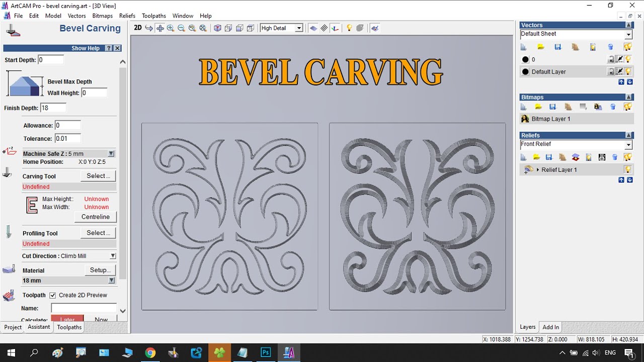Move vector layer down arrow

629,82
